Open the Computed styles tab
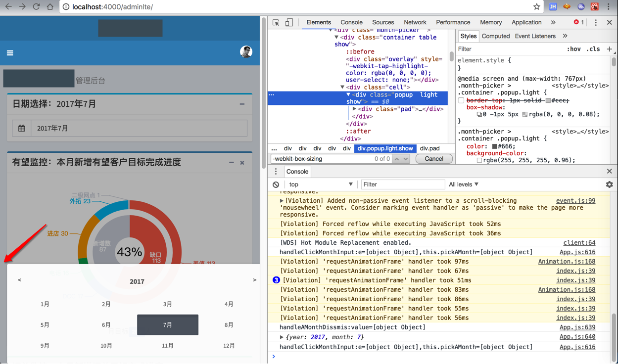Screen dimensions: 618x364 tap(495, 36)
